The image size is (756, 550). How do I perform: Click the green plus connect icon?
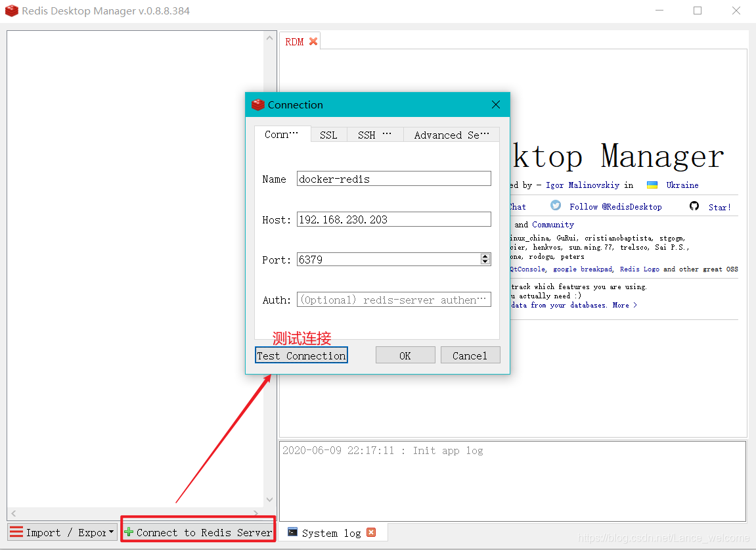tap(129, 532)
